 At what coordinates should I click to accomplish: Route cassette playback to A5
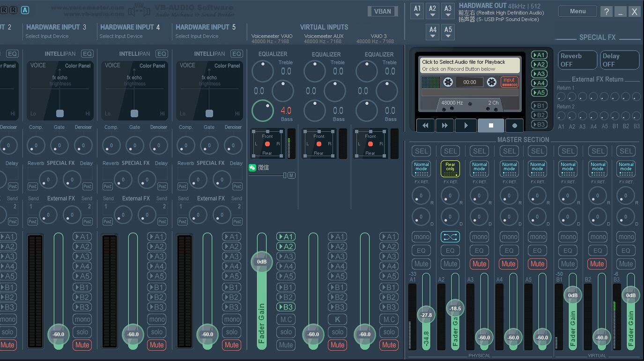click(x=539, y=92)
